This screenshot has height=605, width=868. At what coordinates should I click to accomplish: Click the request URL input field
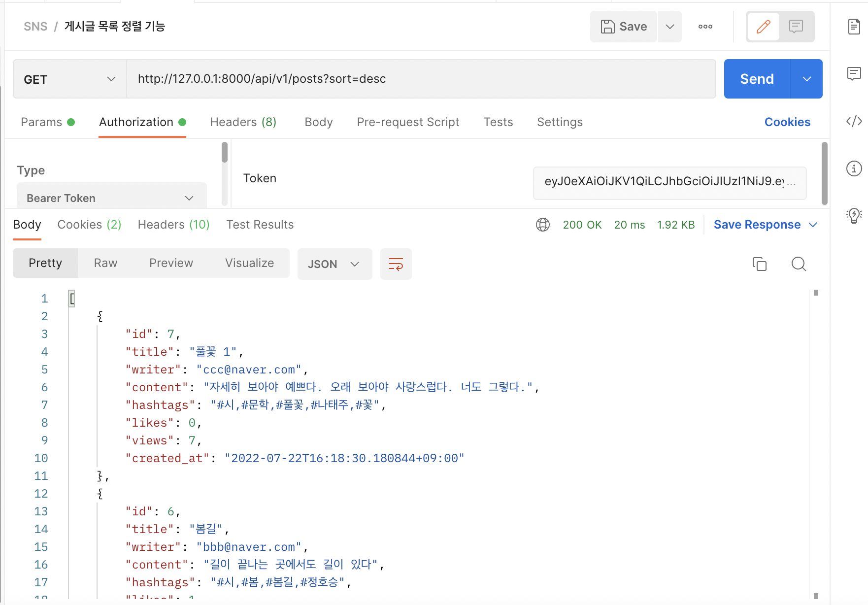(x=421, y=79)
